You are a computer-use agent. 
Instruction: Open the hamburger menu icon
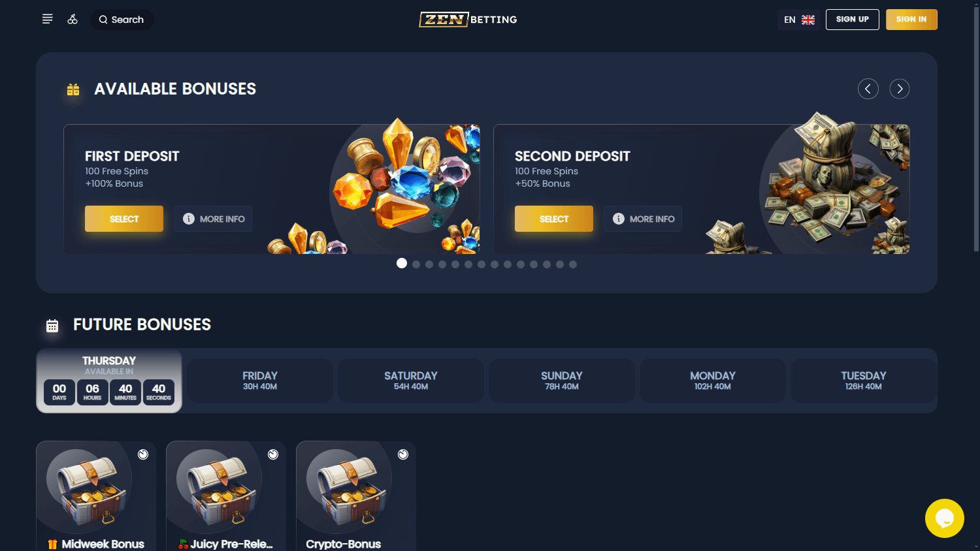coord(47,19)
